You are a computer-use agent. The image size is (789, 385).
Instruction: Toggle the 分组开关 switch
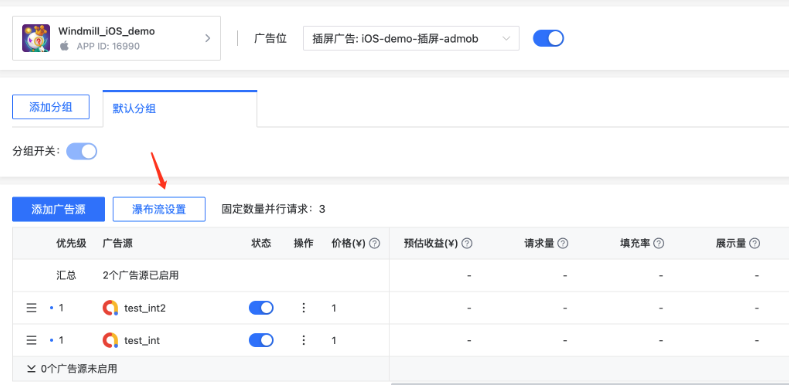[x=82, y=151]
